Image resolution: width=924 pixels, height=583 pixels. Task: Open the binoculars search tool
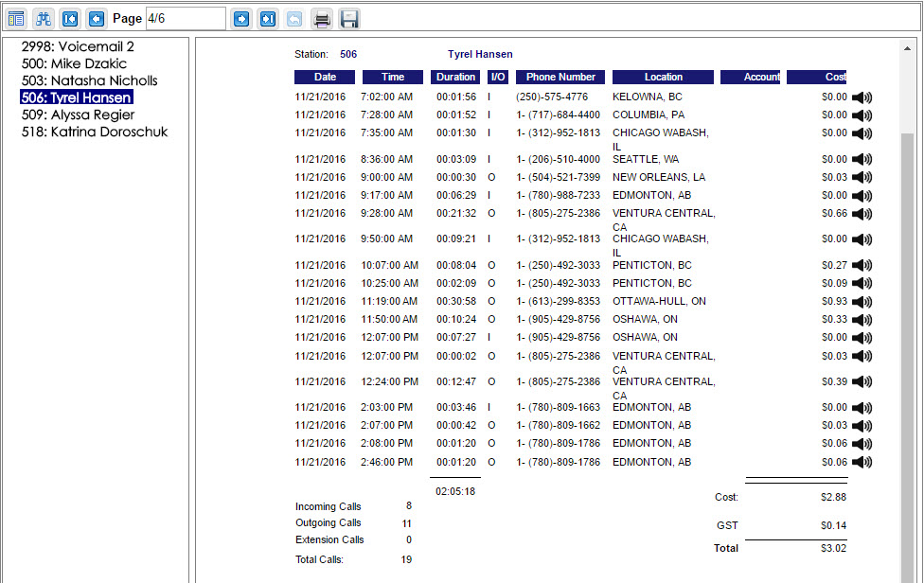(43, 19)
